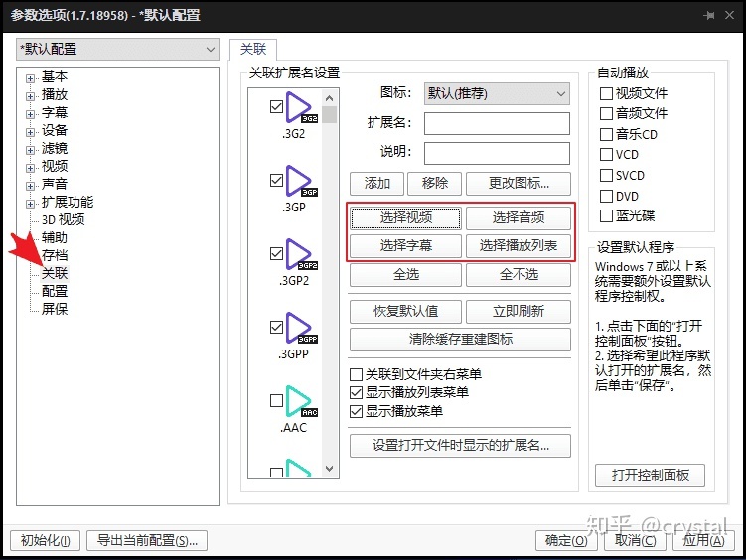This screenshot has height=560, width=746.
Task: Click the 立即刷新 button
Action: pyautogui.click(x=519, y=312)
